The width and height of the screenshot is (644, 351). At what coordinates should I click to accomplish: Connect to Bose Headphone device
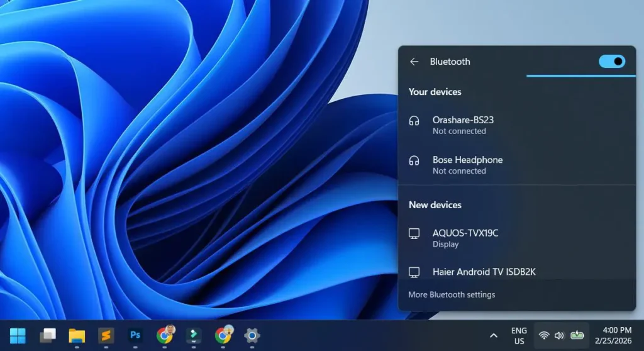coord(517,165)
